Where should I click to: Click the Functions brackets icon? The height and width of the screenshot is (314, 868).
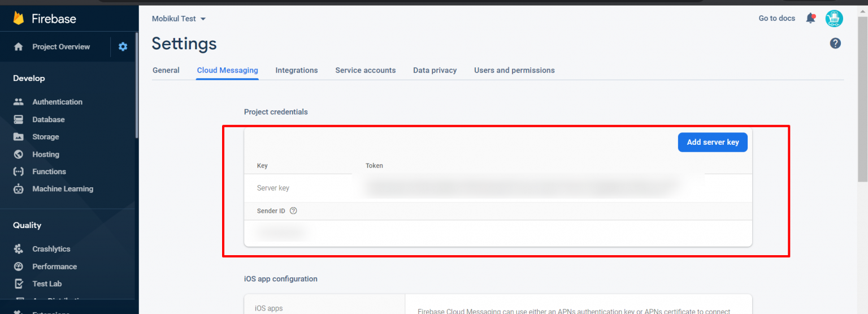(x=19, y=171)
